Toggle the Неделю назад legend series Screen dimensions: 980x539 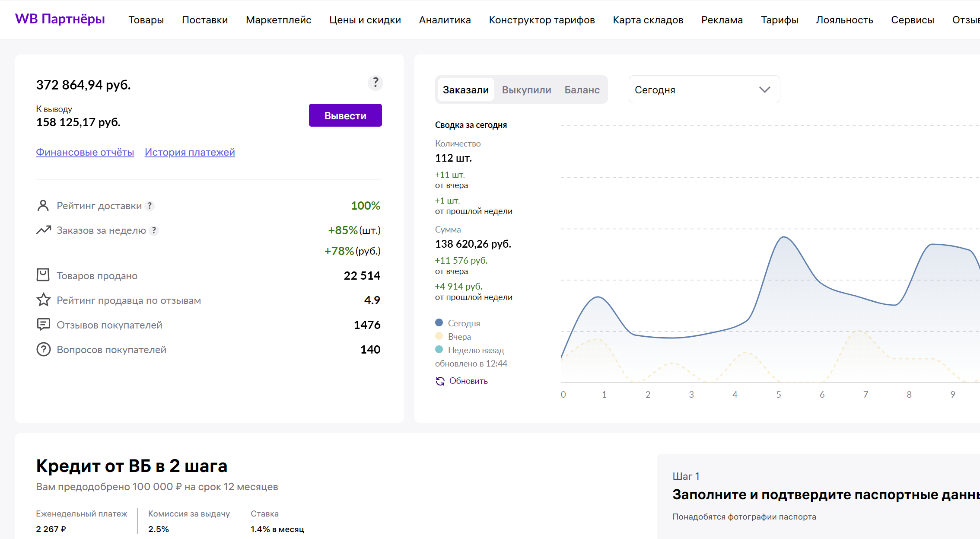tap(470, 350)
